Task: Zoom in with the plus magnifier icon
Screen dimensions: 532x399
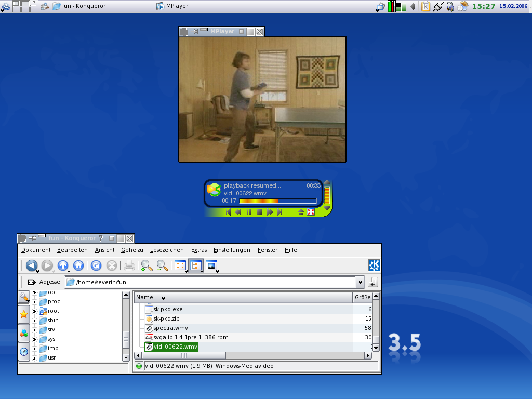Action: 147,265
